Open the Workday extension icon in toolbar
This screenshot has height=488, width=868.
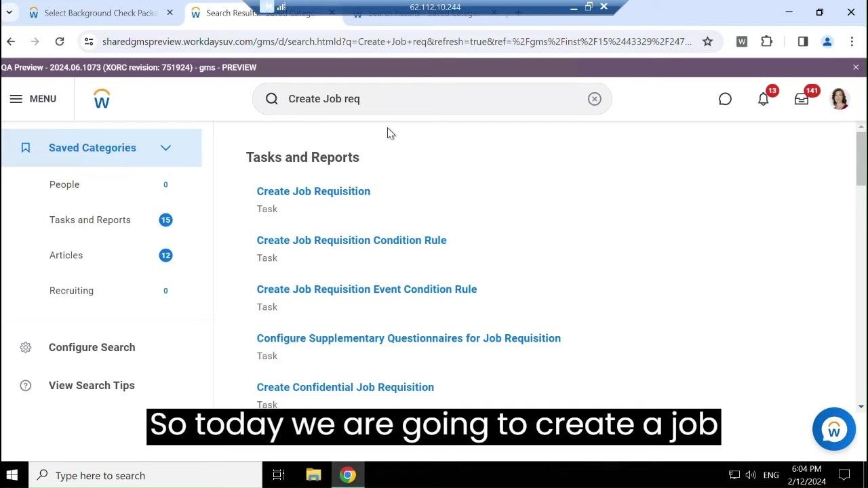click(742, 41)
